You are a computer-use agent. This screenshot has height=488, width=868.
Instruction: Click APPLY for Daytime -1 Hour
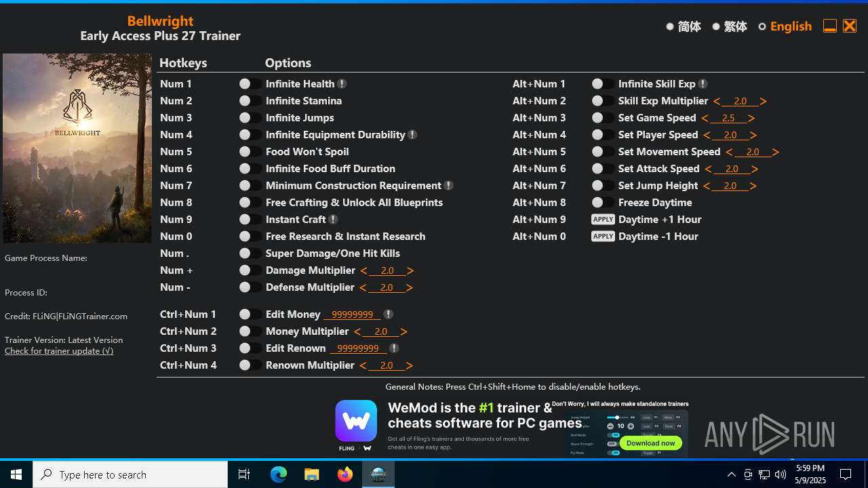(x=603, y=237)
